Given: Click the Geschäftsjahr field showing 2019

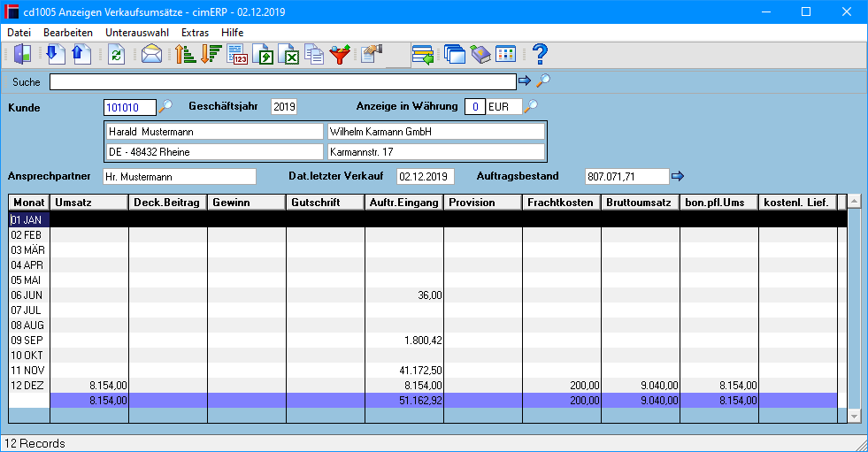Looking at the screenshot, I should coord(284,107).
